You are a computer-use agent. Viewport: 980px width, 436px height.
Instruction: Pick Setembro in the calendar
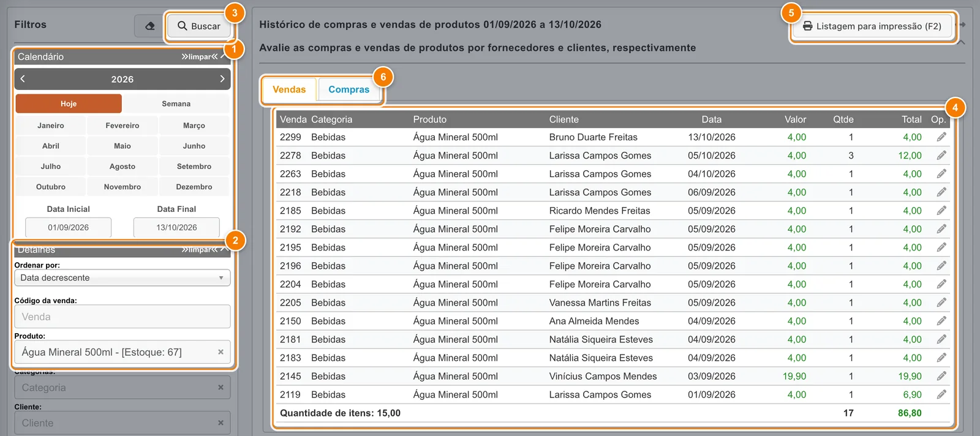pos(194,167)
